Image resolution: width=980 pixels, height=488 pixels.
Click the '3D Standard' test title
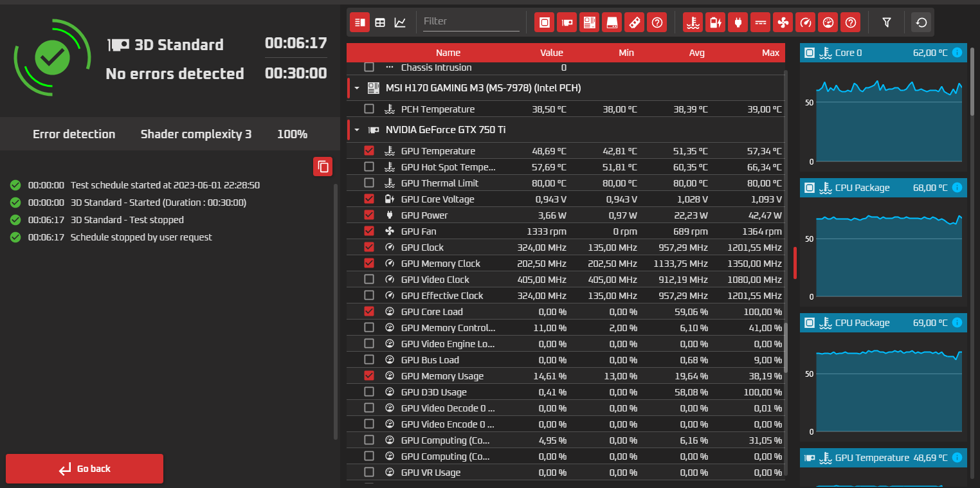[179, 45]
